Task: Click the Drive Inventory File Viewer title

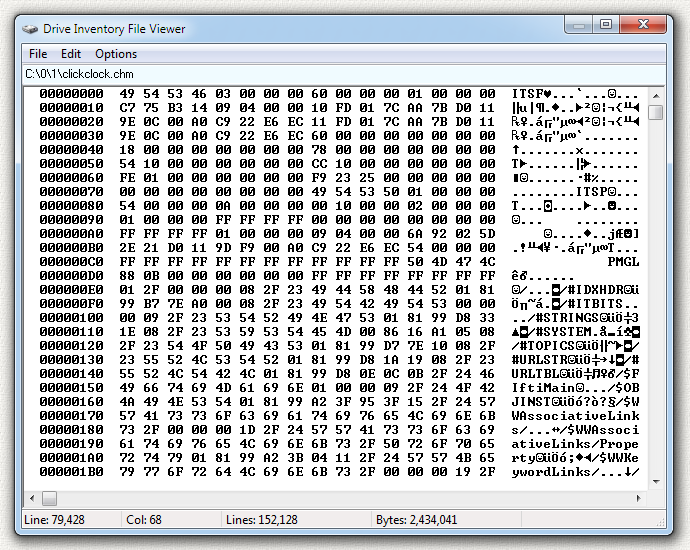Action: (114, 29)
